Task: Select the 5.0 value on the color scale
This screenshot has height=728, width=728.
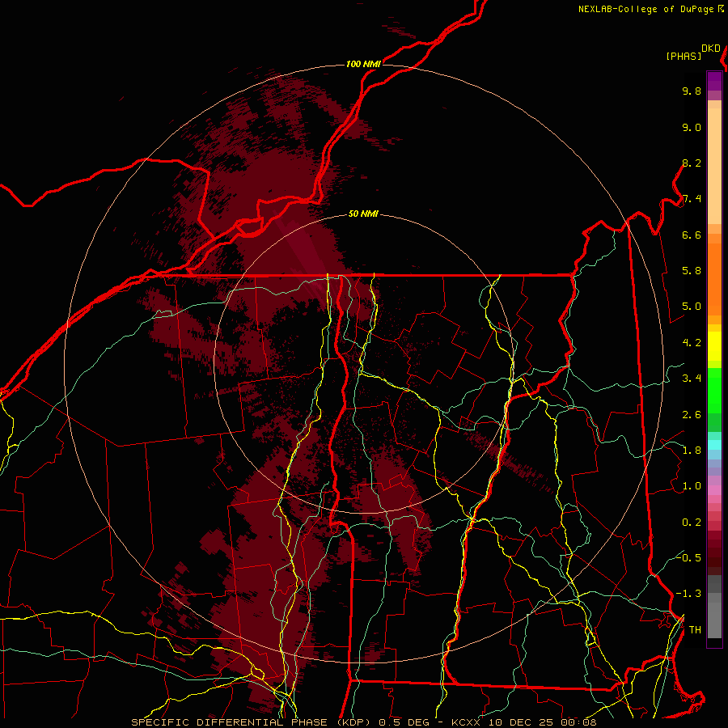Action: coord(692,307)
